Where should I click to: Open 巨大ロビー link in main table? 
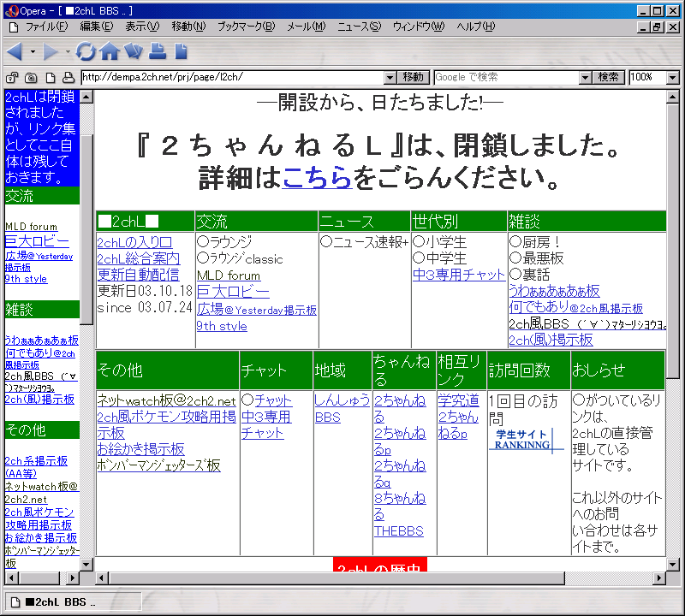pos(233,291)
